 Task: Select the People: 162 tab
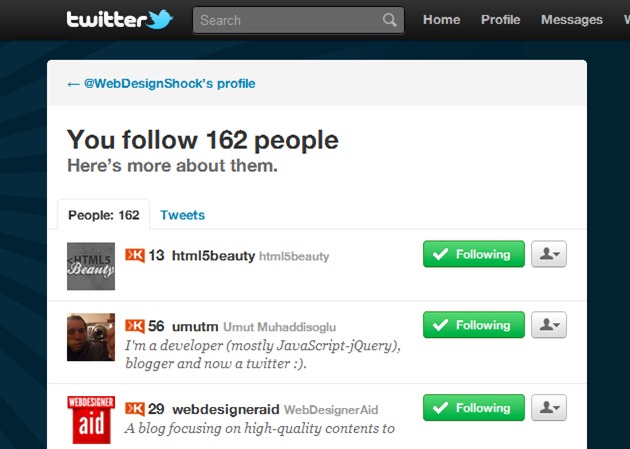click(104, 215)
